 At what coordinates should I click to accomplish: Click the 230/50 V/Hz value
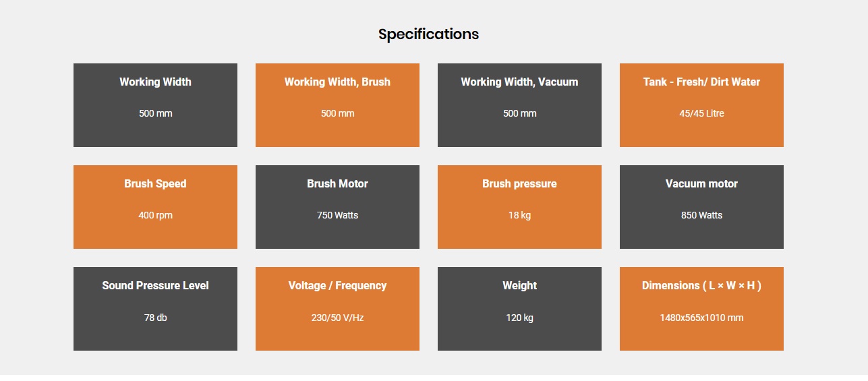click(x=337, y=318)
